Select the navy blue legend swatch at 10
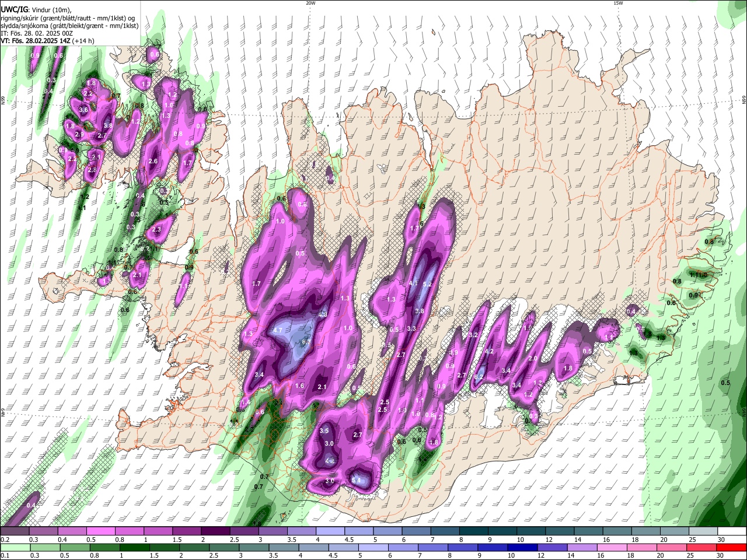Viewport: 747px width, 560px height. (x=521, y=547)
